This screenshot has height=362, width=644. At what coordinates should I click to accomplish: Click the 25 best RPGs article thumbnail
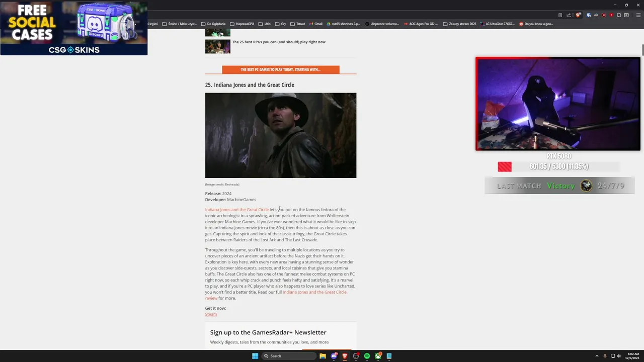(x=217, y=46)
